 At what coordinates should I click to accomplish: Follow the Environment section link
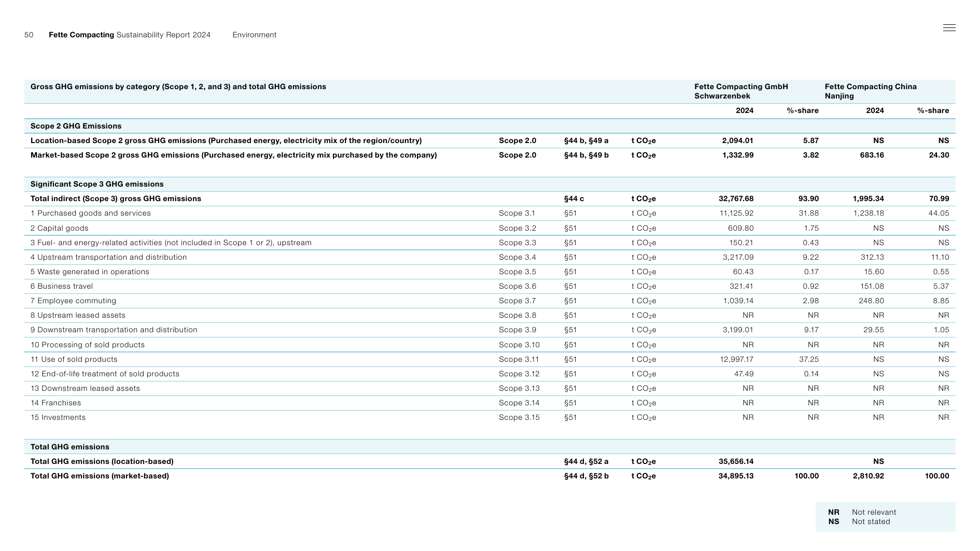(x=254, y=35)
